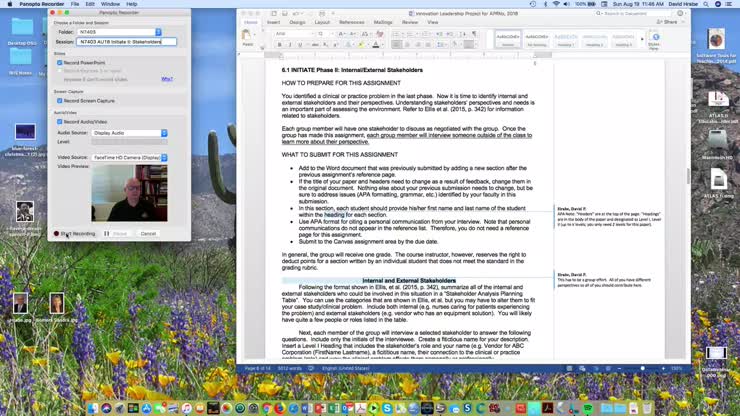Click the Video Preview thumbnail
740x416 pixels.
click(129, 193)
